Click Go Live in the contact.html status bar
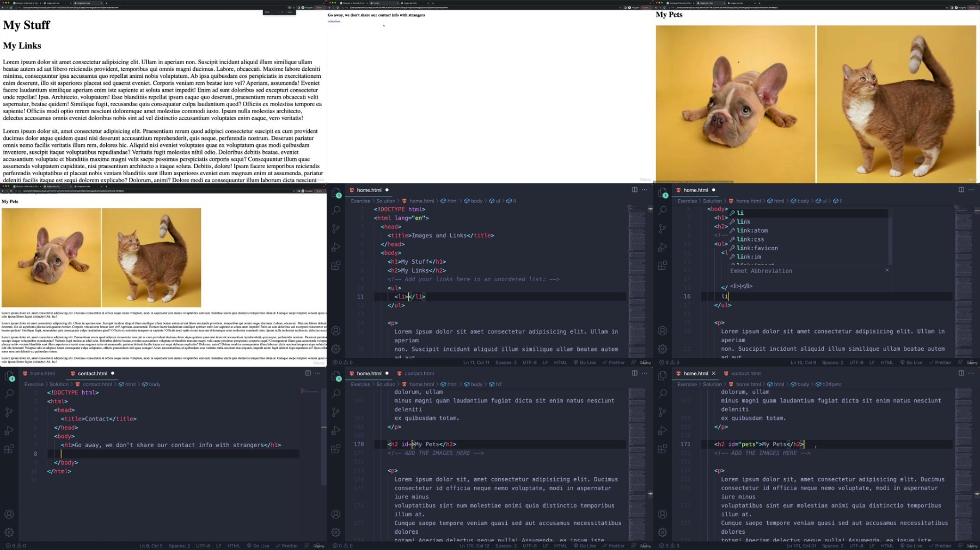Image resolution: width=980 pixels, height=550 pixels. click(258, 546)
